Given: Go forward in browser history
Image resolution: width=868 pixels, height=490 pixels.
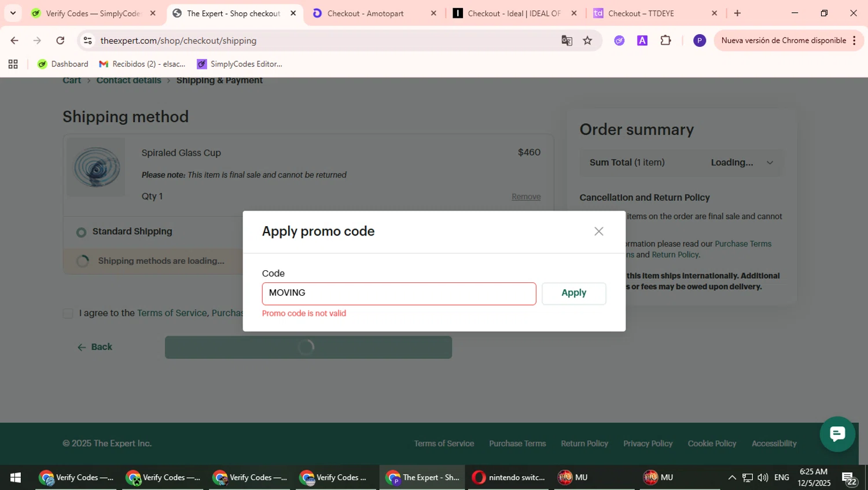Looking at the screenshot, I should click(37, 40).
